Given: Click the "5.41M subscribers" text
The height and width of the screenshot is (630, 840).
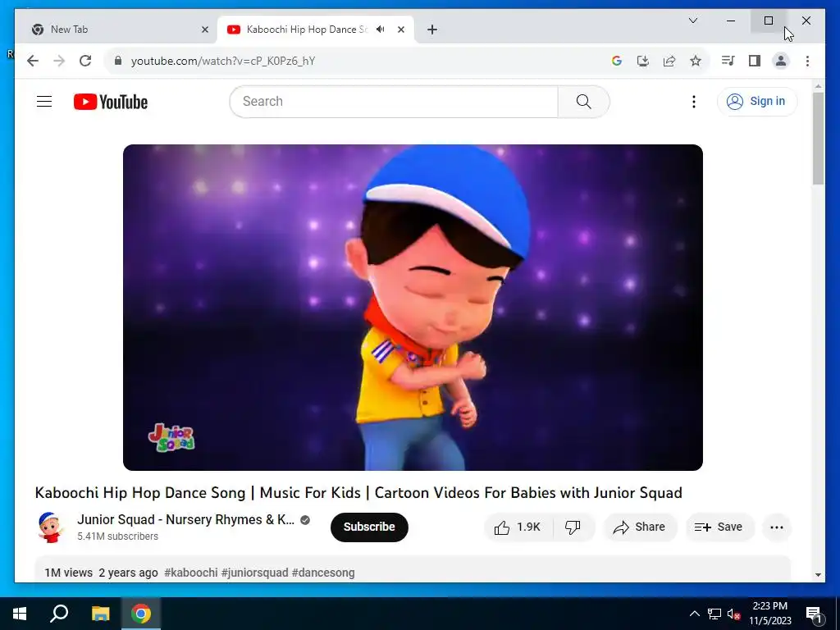Looking at the screenshot, I should click(117, 536).
